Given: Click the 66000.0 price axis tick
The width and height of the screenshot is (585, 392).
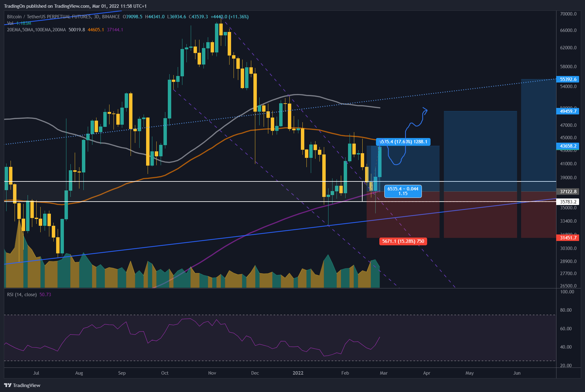Looking at the screenshot, I should click(568, 30).
